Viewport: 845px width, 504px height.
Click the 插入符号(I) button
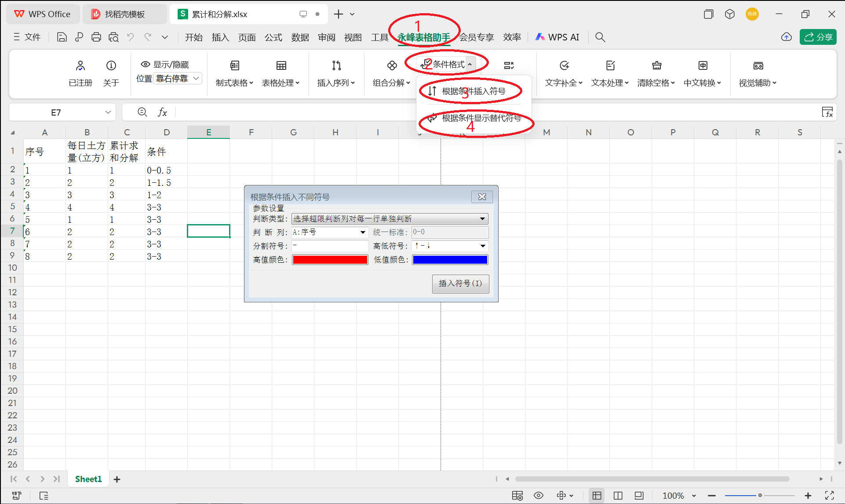tap(460, 283)
